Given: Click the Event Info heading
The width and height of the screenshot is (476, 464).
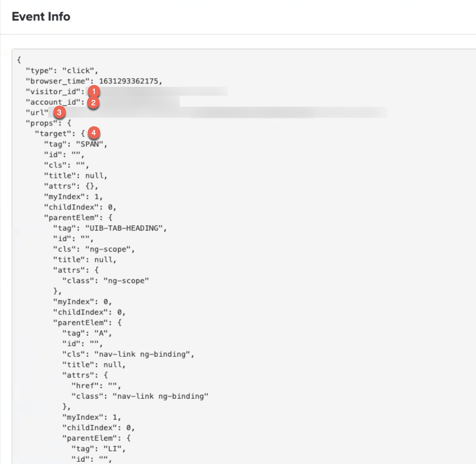Looking at the screenshot, I should click(x=41, y=17).
